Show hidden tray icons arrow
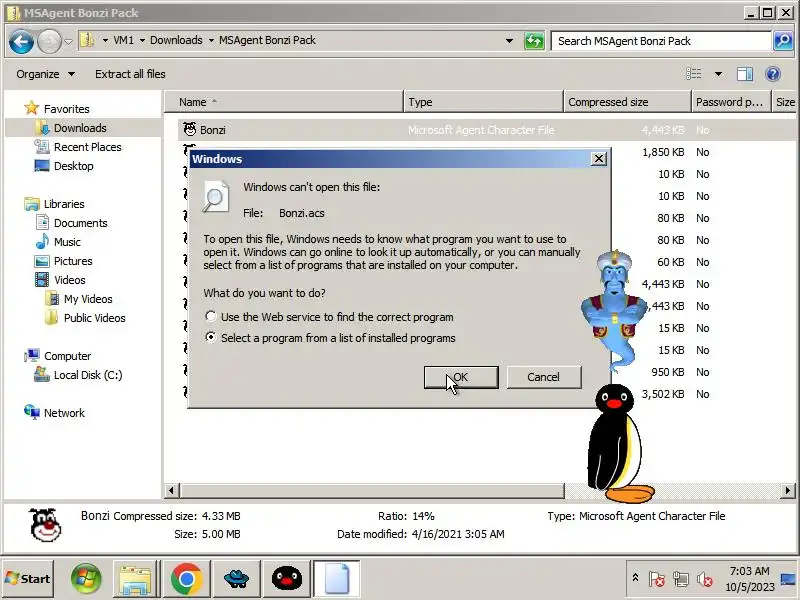Screen dimensions: 800x600 (635, 578)
